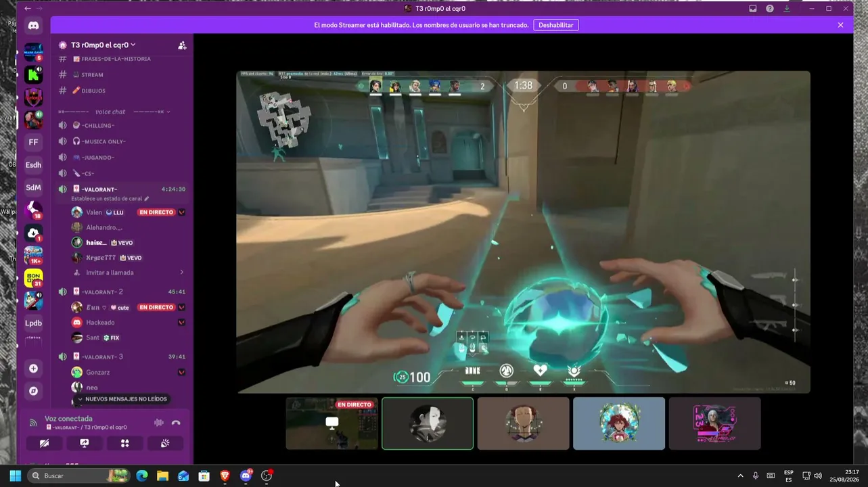Image resolution: width=868 pixels, height=487 pixels.
Task: Open Microsoft Edge in the taskbar
Action: (x=141, y=476)
